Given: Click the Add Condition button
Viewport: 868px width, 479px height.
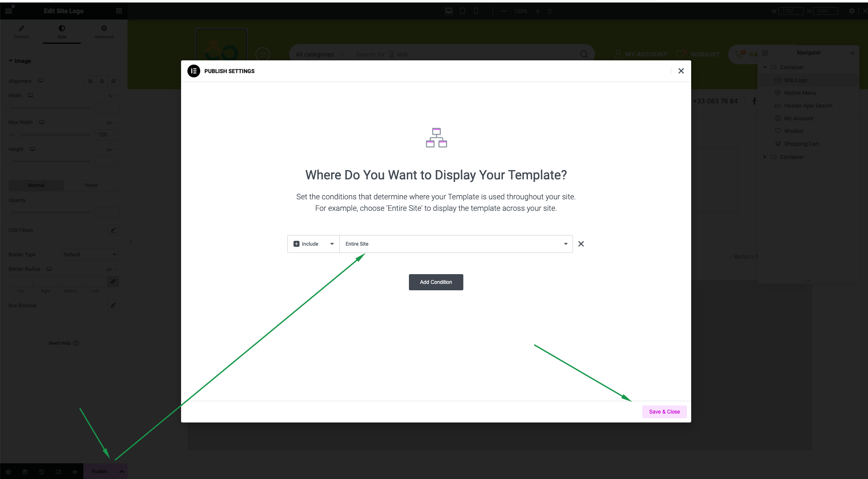Looking at the screenshot, I should [x=436, y=282].
